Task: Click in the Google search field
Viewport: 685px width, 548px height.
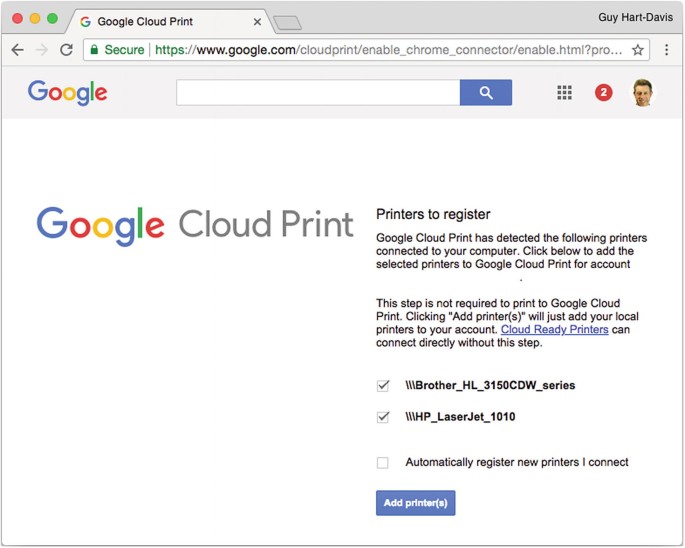Action: [318, 93]
